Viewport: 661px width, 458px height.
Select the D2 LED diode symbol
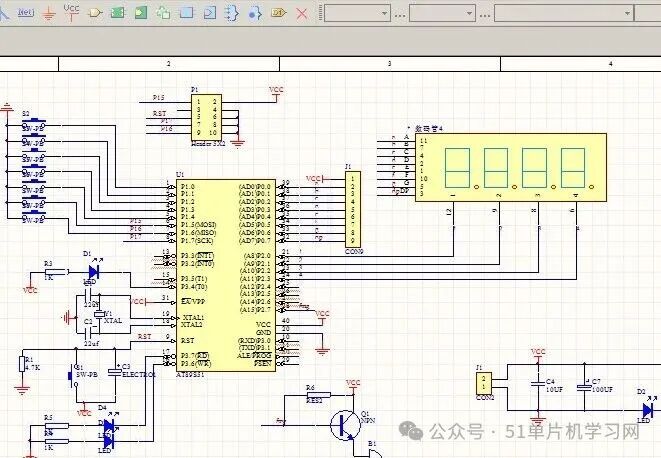point(648,410)
